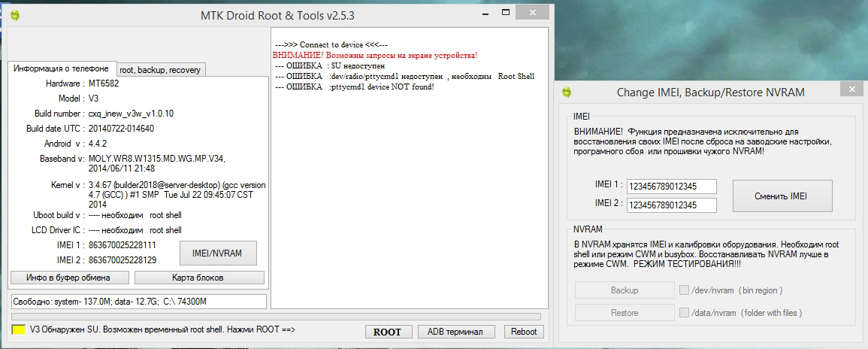The width and height of the screenshot is (868, 349).
Task: Click the Android version 4.4.2
Action: tap(99, 144)
